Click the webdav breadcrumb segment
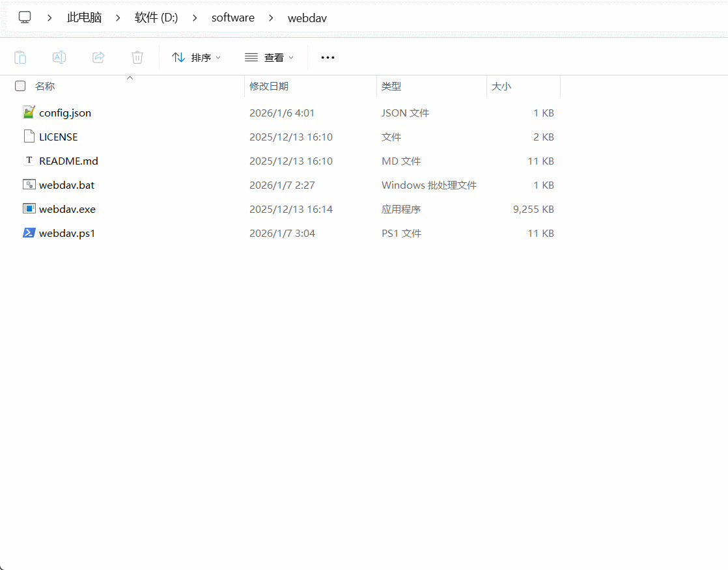Viewport: 728px width, 570px height. [307, 18]
